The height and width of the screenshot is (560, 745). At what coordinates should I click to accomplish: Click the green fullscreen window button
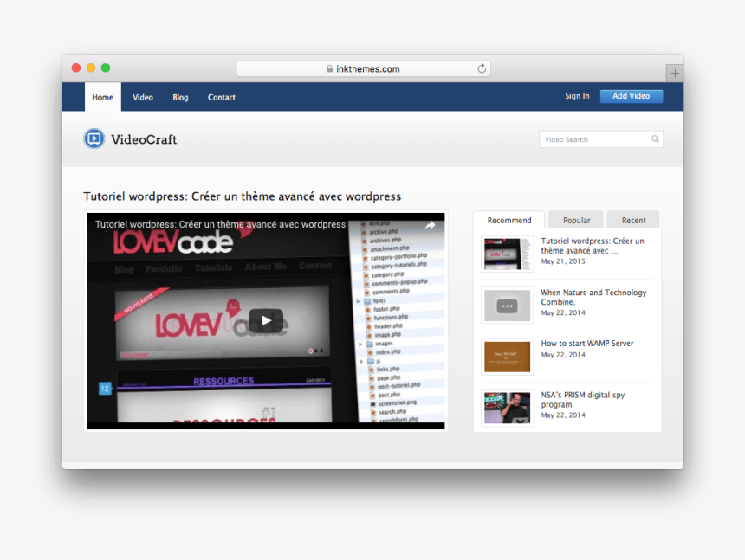(x=106, y=68)
